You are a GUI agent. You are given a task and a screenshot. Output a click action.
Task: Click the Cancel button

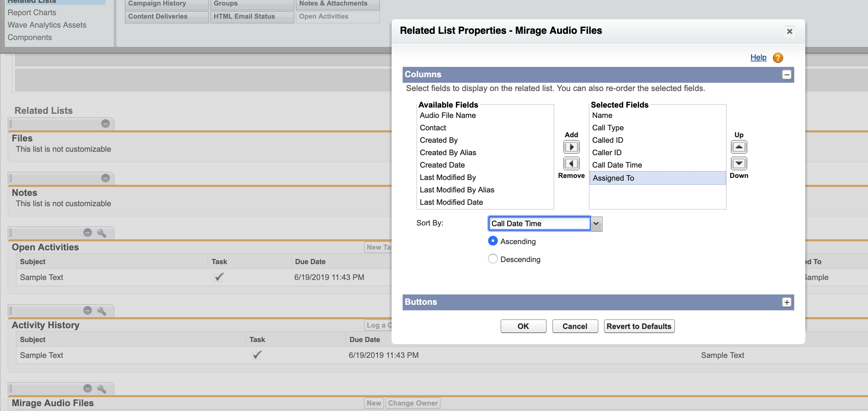pos(575,326)
